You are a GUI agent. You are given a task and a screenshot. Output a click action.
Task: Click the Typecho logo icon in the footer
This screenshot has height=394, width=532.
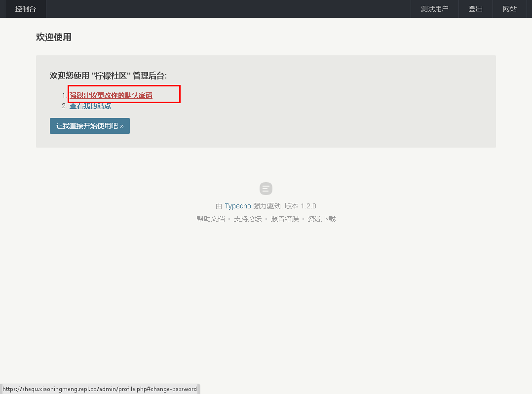(x=266, y=189)
